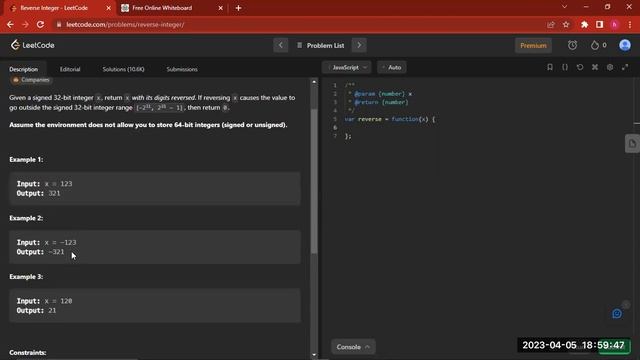Open the browser extensions puzzle icon
This screenshot has height=360, width=640.
tap(584, 24)
